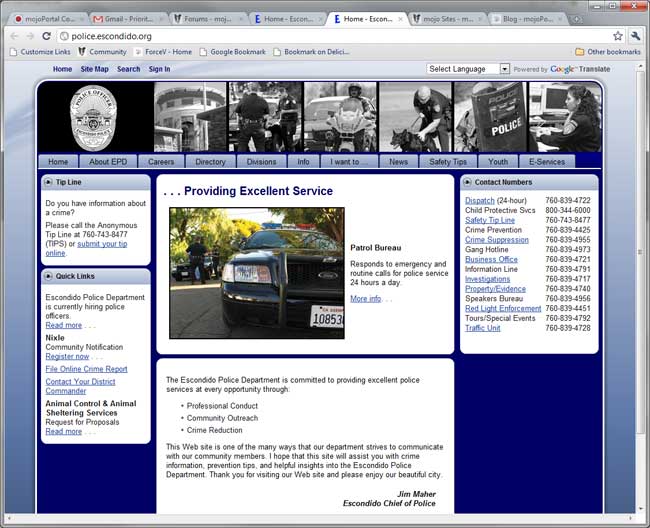Collapse the Quick Links panel arrow icon

[x=48, y=276]
